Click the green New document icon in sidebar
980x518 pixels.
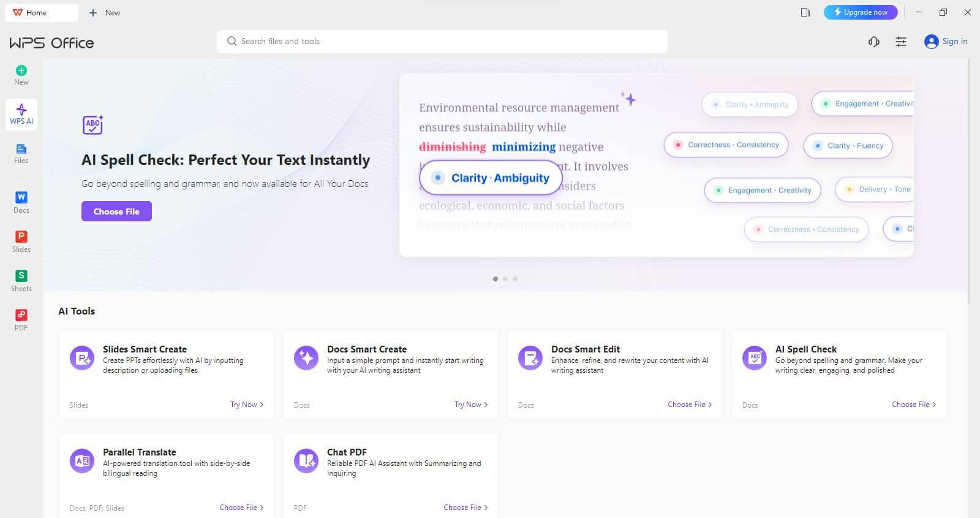tap(21, 70)
